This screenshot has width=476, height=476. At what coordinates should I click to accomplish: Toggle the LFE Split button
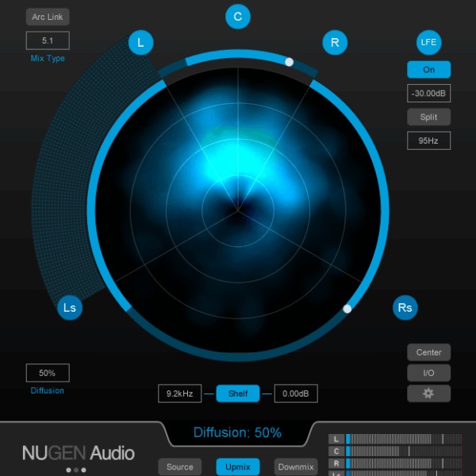[x=428, y=117]
